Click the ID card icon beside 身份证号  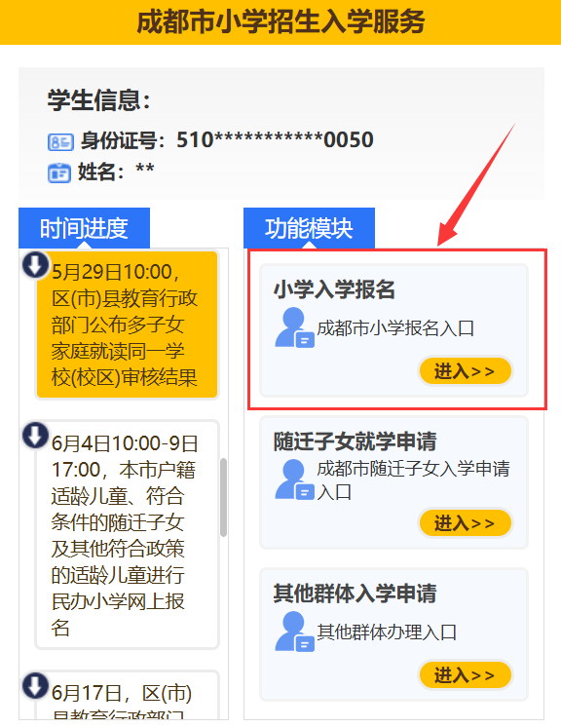[60, 142]
